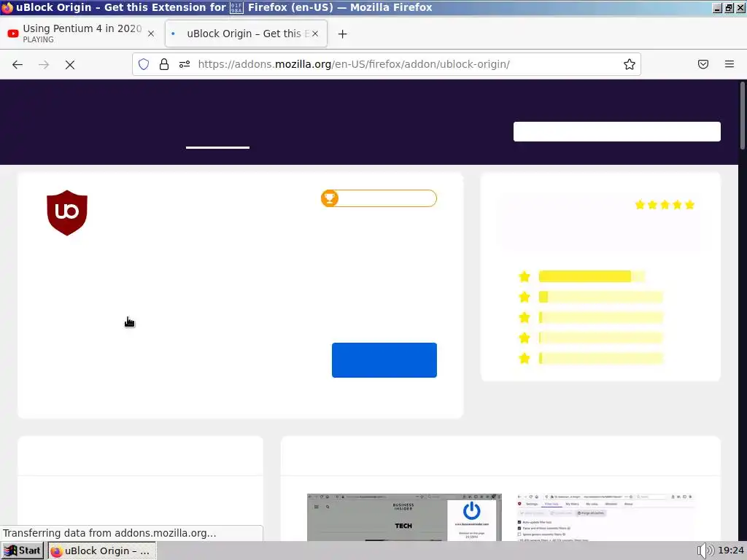Open the Firefox hamburger menu
This screenshot has width=747, height=560.
729,64
